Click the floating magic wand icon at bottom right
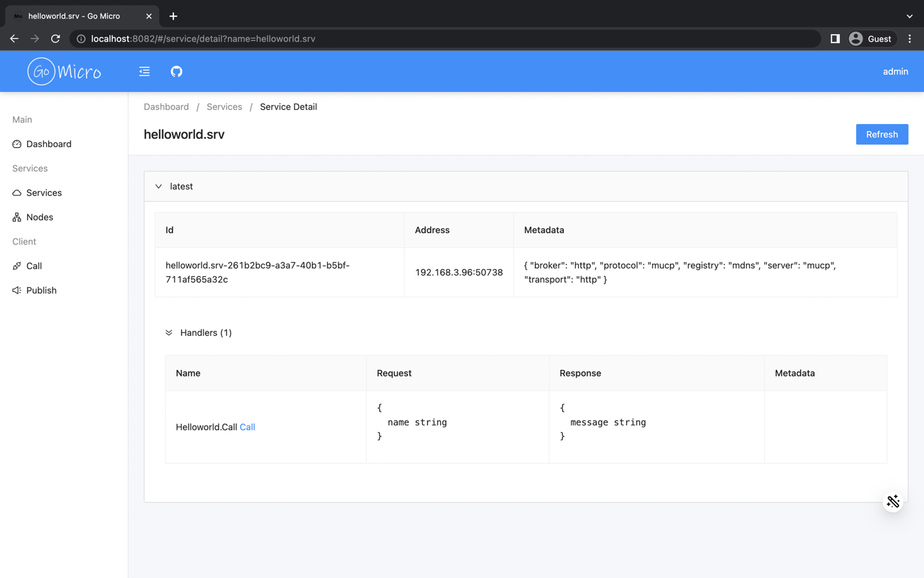Viewport: 924px width, 578px height. click(893, 502)
